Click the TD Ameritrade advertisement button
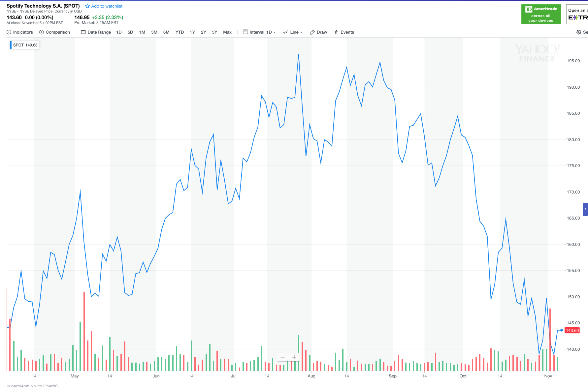This screenshot has width=588, height=387. [x=541, y=14]
